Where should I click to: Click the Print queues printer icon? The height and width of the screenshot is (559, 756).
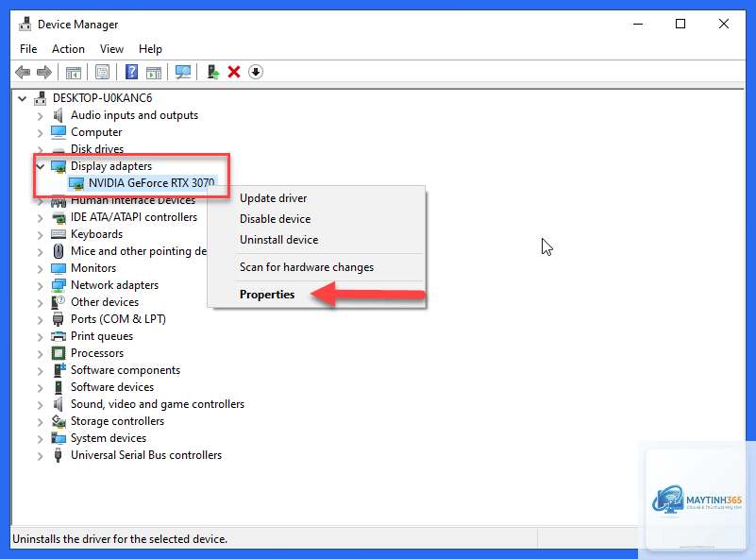tap(59, 336)
